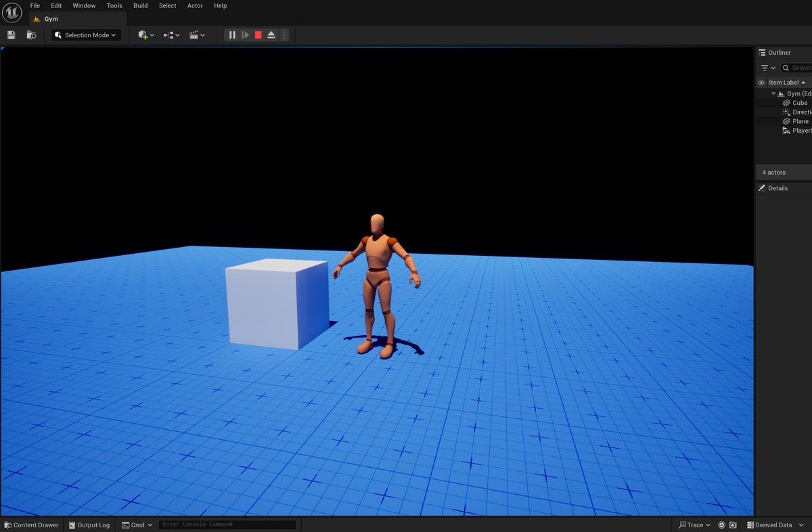Pause the game simulation
Image resolution: width=812 pixels, height=532 pixels.
232,35
